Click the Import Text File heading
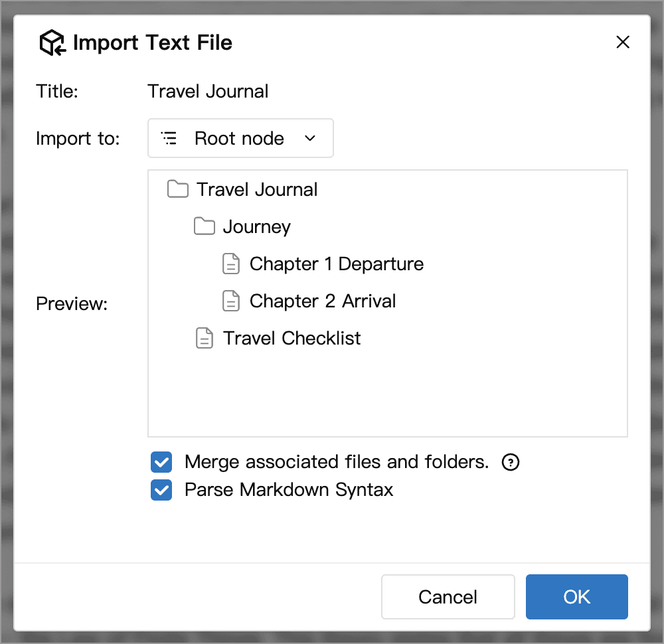The width and height of the screenshot is (664, 644). pyautogui.click(x=153, y=42)
